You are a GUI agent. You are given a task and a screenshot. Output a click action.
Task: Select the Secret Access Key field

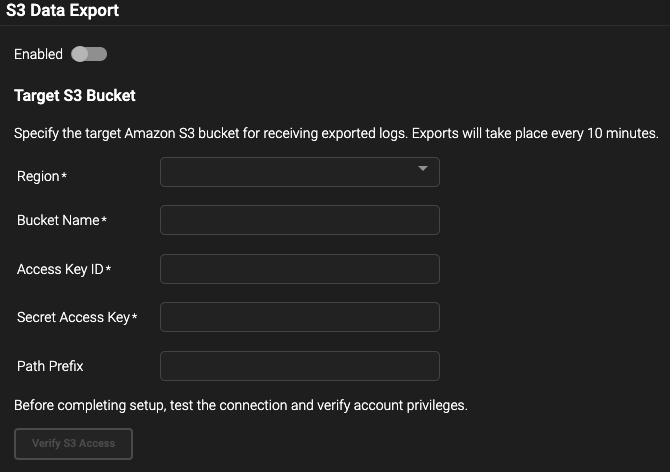point(299,317)
